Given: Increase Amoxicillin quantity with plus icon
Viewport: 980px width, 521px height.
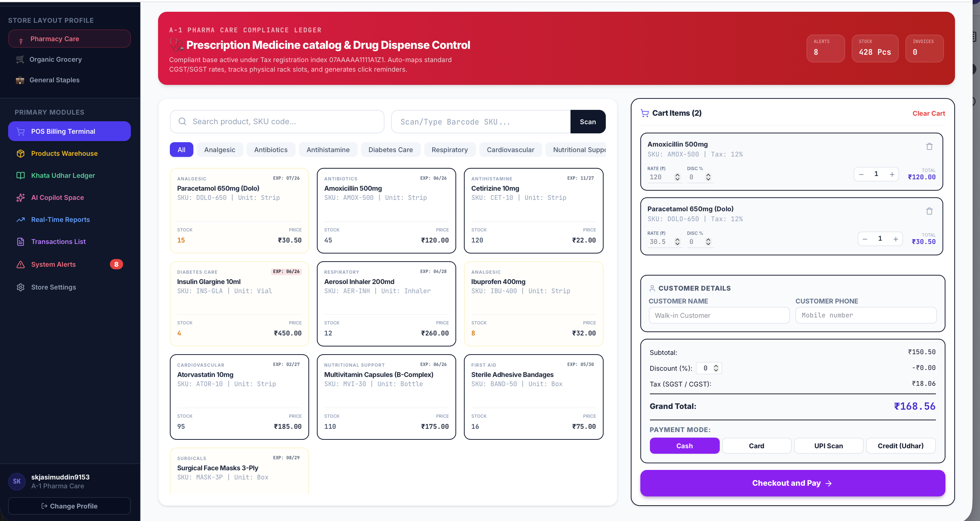Looking at the screenshot, I should click(892, 174).
